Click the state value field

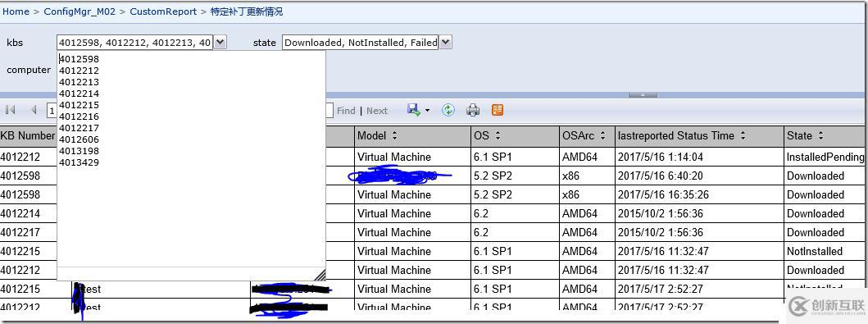point(361,42)
